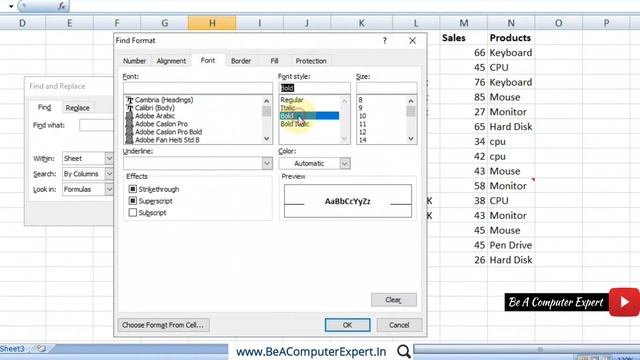Click the sales value 27 cell
This screenshot has width=640, height=360.
(x=464, y=112)
